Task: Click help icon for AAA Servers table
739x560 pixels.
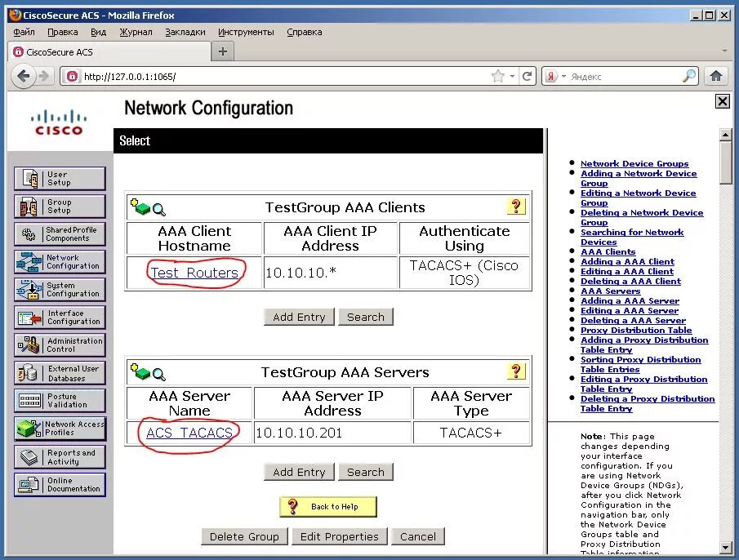Action: pyautogui.click(x=516, y=371)
